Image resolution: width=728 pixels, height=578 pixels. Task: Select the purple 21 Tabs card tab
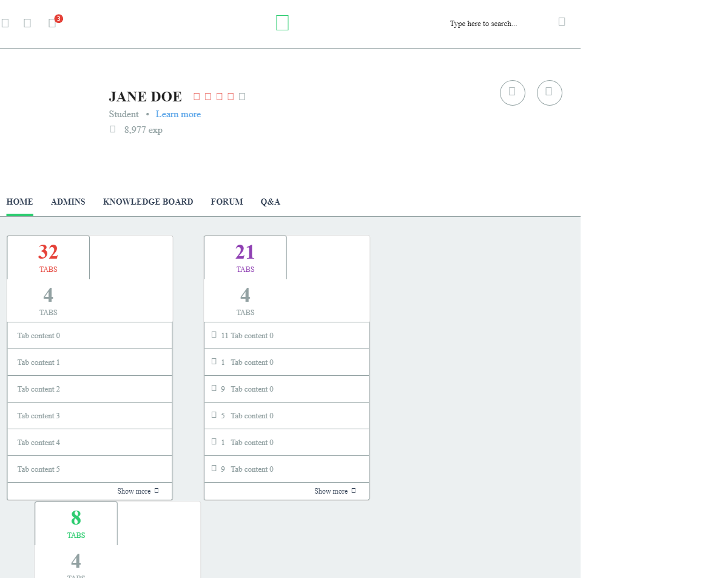(245, 257)
